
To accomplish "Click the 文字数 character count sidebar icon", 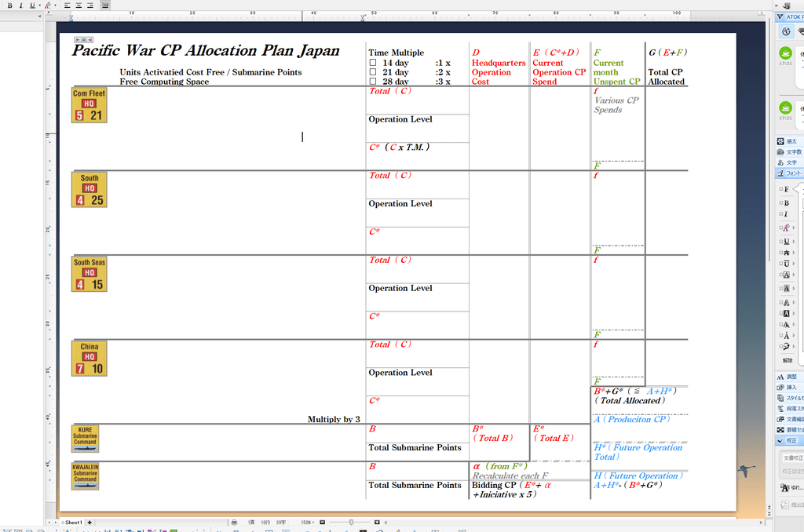I will pos(788,151).
